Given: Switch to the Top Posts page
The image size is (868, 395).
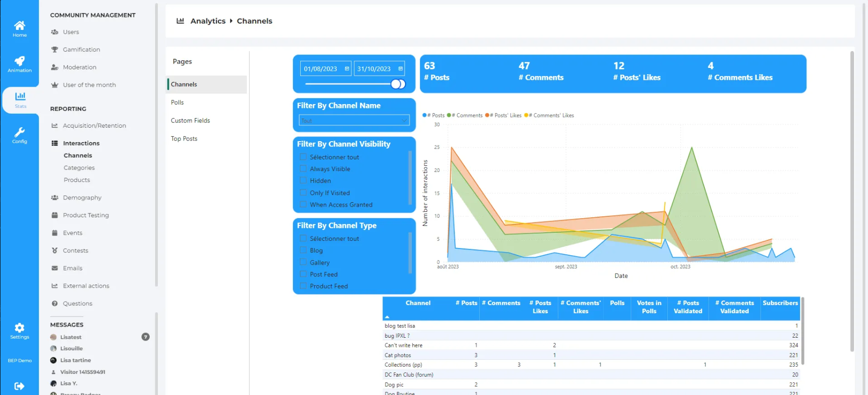Looking at the screenshot, I should (x=184, y=139).
